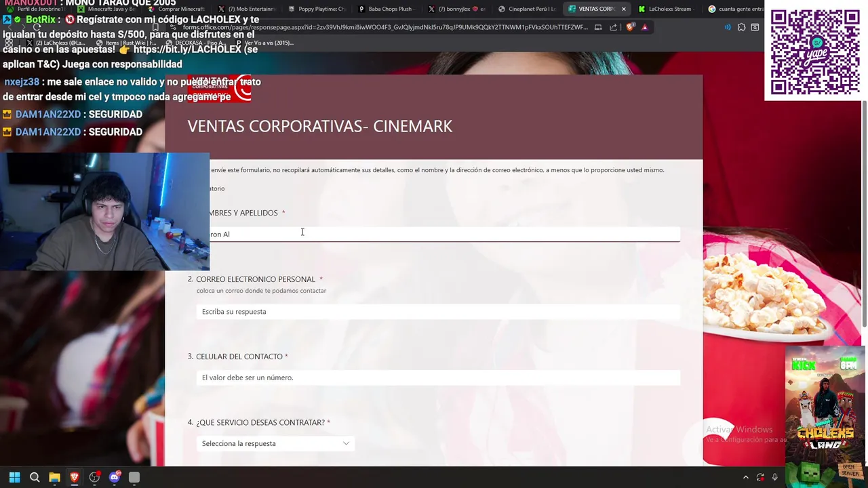Click the sync icon in system tray

(760, 477)
